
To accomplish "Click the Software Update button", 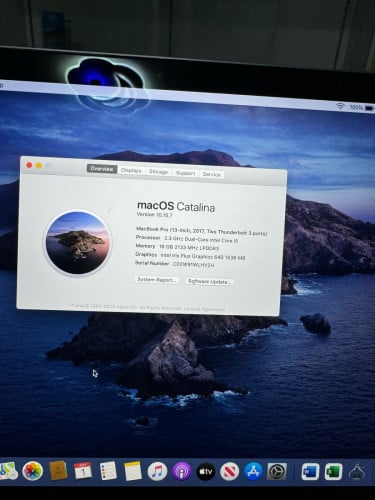I will (209, 281).
